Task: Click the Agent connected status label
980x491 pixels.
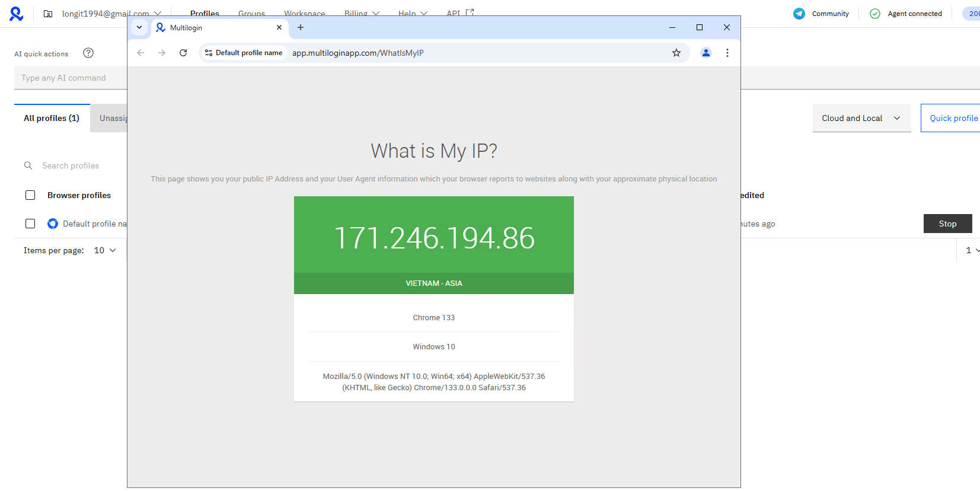Action: coord(914,14)
